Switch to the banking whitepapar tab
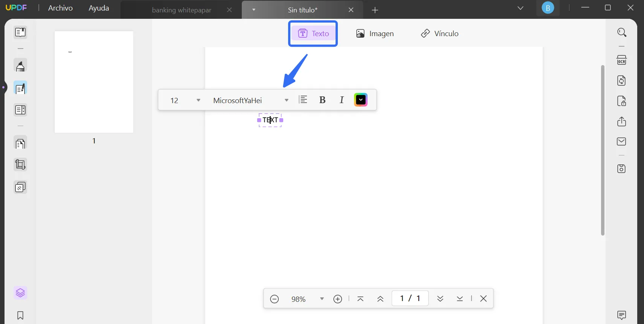Viewport: 644px width, 324px height. click(182, 10)
